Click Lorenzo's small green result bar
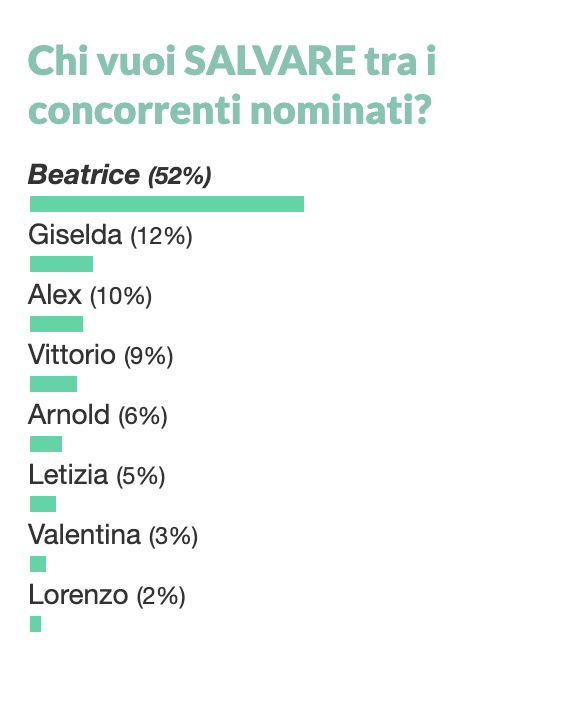This screenshot has width=572, height=702. coord(35,624)
